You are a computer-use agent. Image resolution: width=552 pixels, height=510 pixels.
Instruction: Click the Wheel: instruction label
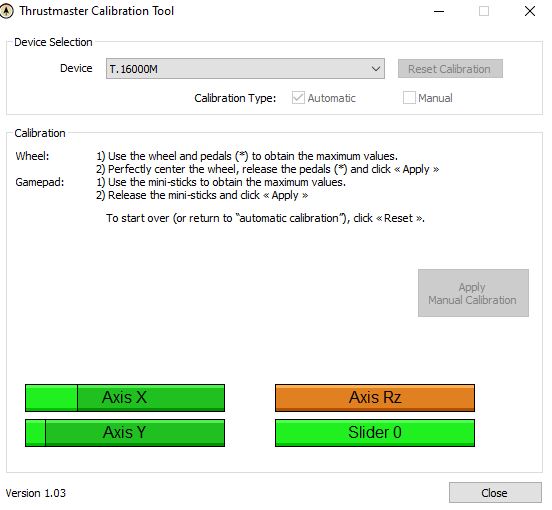(32, 156)
